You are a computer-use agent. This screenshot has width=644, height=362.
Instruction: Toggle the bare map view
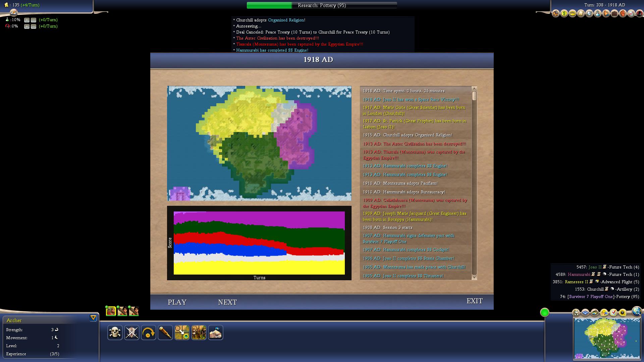point(595,313)
